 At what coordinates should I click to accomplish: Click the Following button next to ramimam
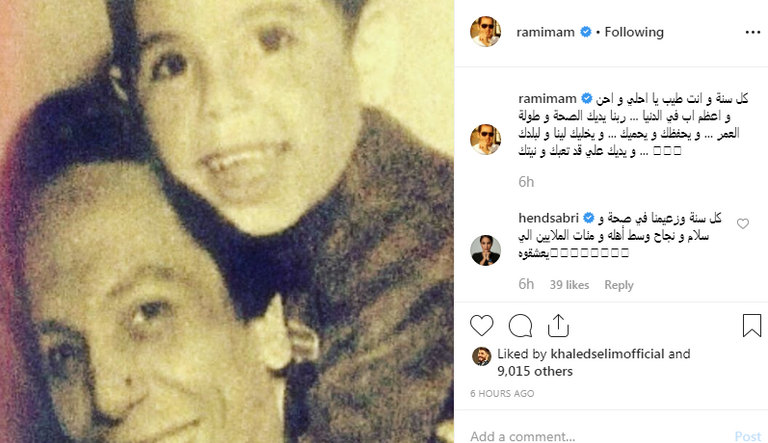point(634,32)
